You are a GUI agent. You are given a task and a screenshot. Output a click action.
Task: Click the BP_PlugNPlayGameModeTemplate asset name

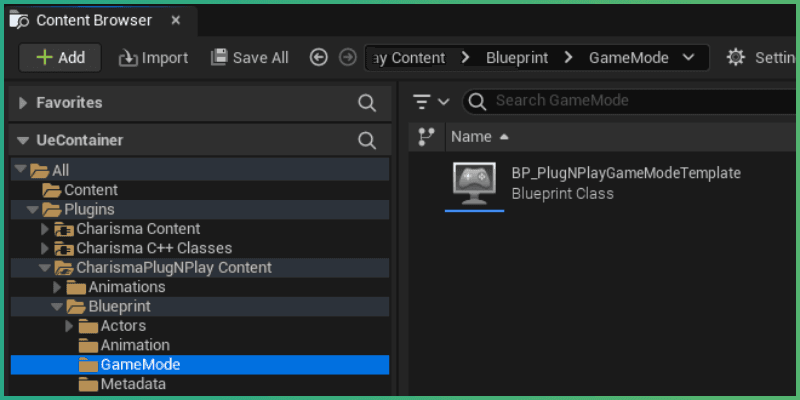626,173
